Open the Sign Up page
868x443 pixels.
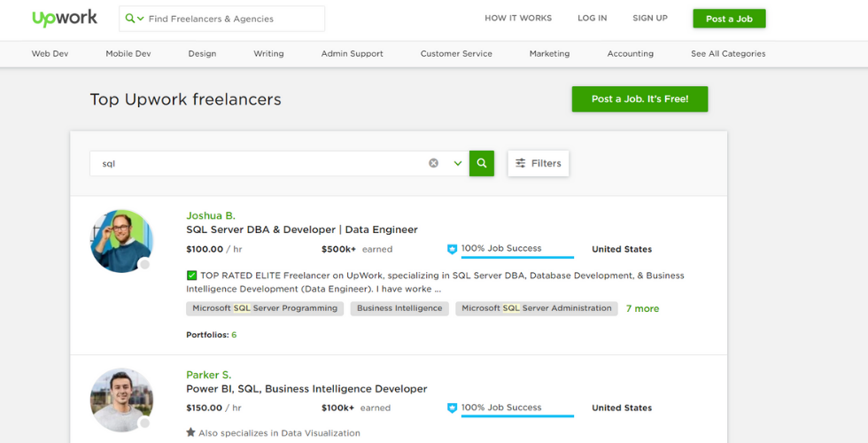pyautogui.click(x=650, y=19)
